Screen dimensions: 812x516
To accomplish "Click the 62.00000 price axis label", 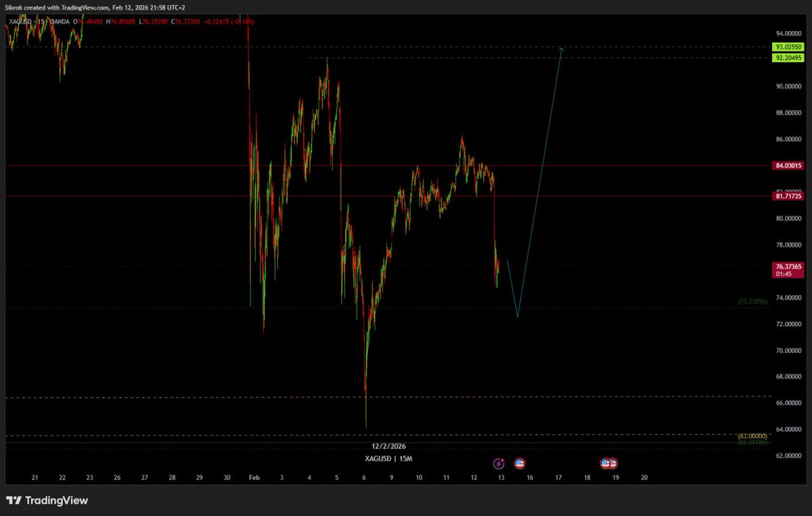I will tap(789, 456).
